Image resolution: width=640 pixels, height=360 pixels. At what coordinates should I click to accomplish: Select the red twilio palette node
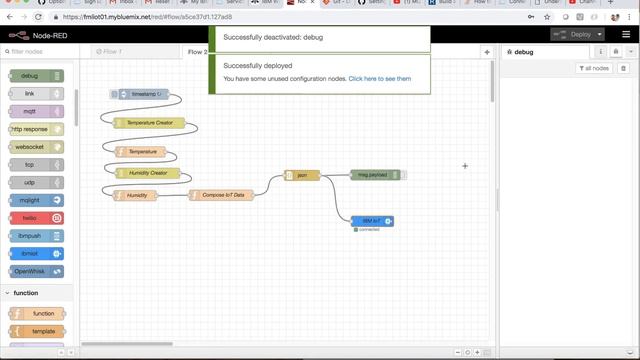pos(36,218)
